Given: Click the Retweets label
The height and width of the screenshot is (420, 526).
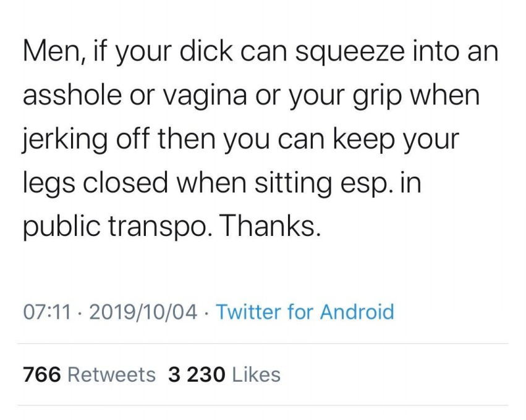Looking at the screenshot, I should click(x=112, y=375).
